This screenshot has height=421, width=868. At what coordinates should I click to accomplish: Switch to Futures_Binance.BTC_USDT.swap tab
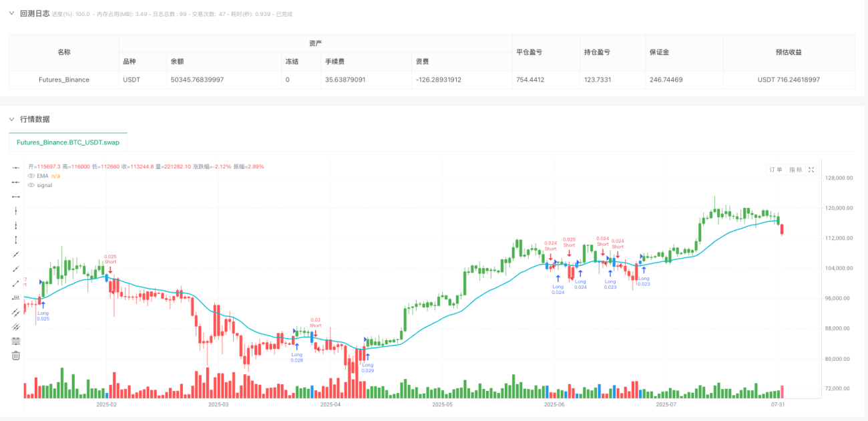pyautogui.click(x=67, y=142)
